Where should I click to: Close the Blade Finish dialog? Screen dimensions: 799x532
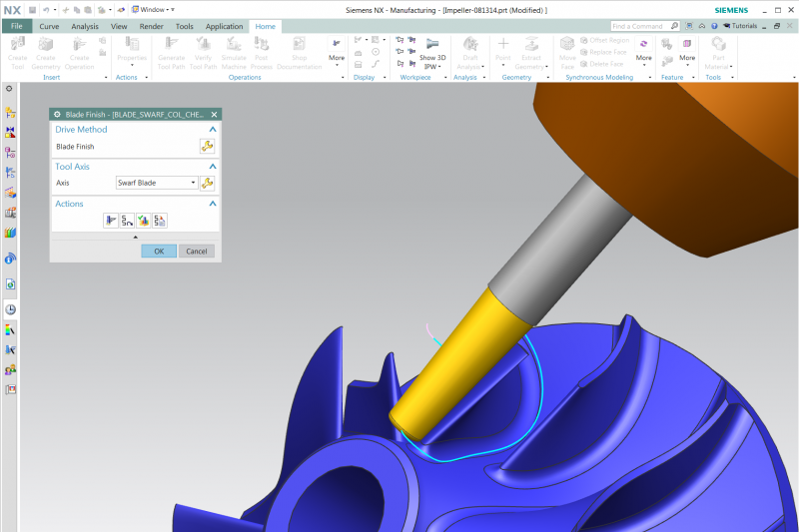[x=214, y=115]
